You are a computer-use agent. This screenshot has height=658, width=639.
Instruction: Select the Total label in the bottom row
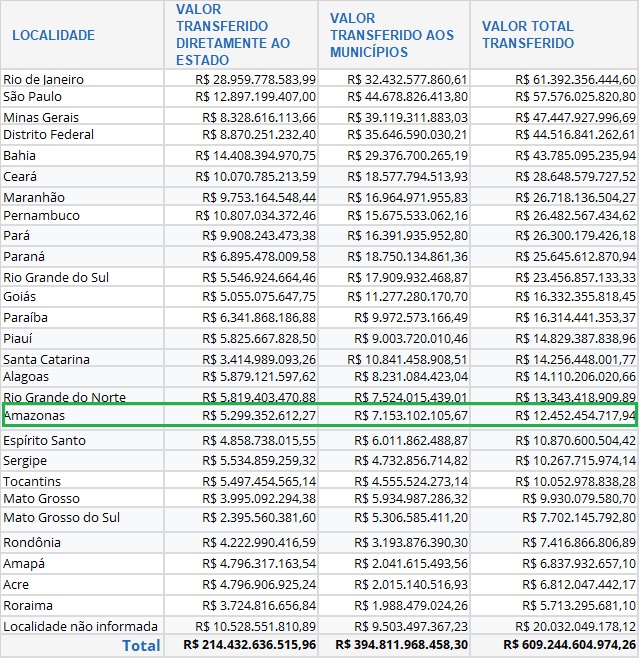pos(140,646)
